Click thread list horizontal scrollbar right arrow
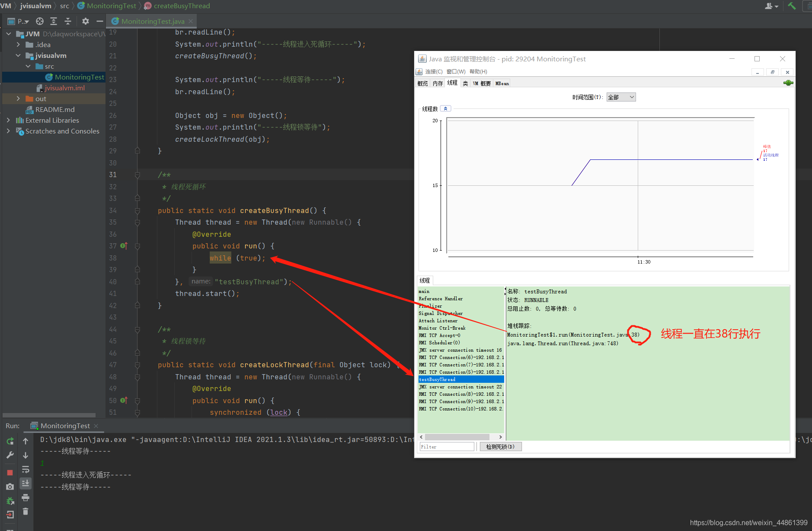 tap(501, 437)
